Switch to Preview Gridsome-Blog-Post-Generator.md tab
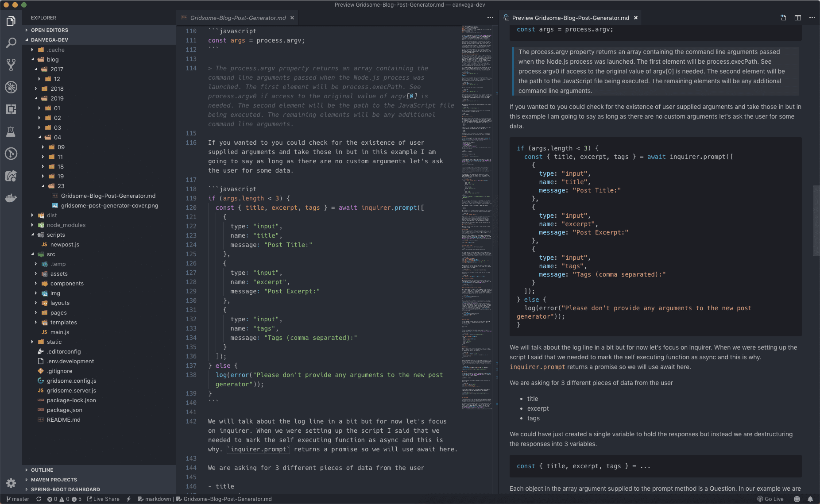 tap(570, 18)
